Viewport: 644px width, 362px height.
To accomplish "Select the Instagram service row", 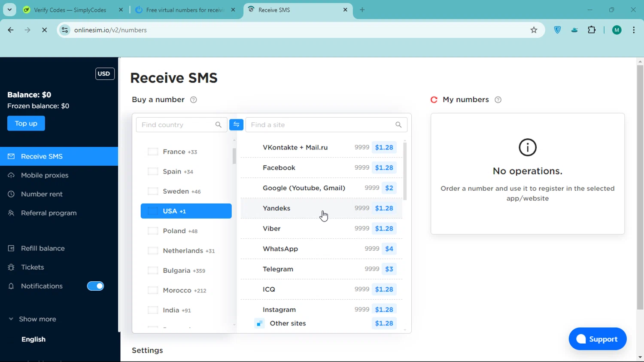I will click(x=321, y=310).
